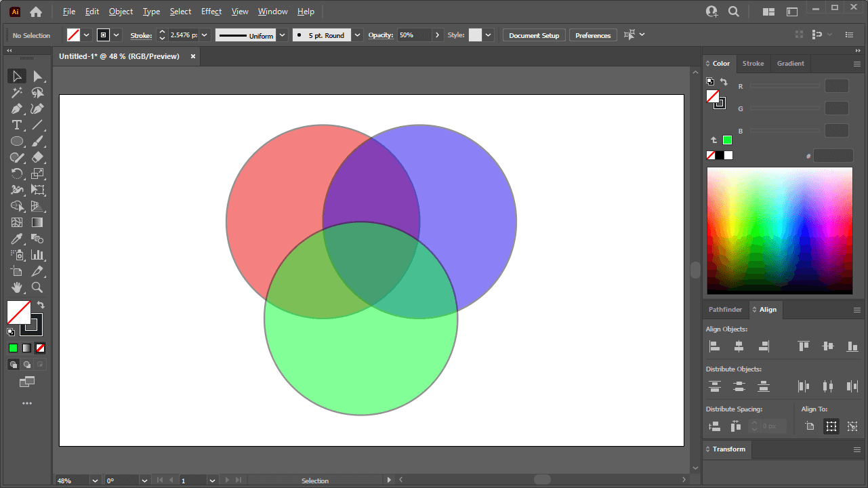
Task: Open the Illustrator Home screen
Action: (x=36, y=12)
